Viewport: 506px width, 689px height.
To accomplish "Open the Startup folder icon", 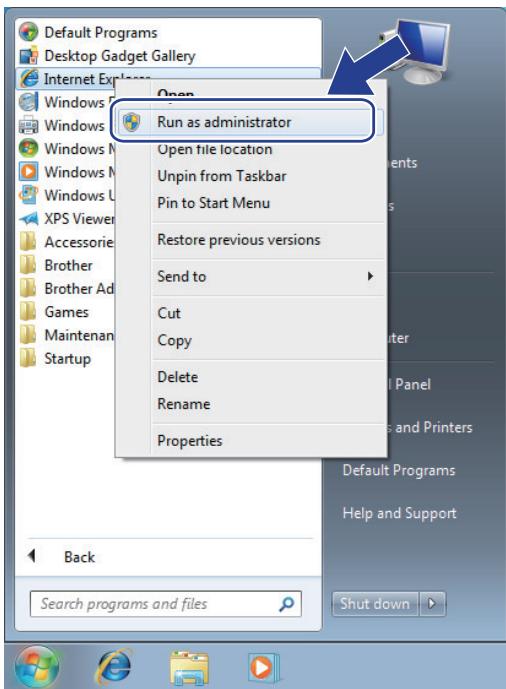I will (x=28, y=358).
